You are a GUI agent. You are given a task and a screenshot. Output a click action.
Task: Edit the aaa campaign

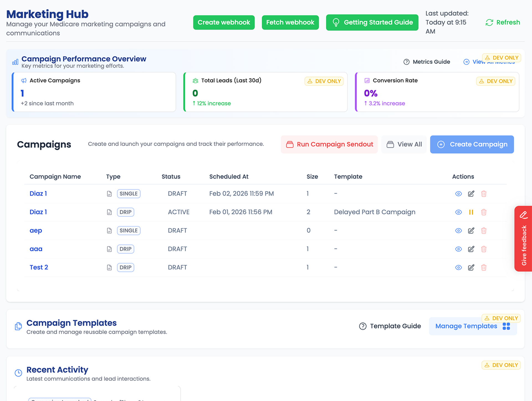coord(471,249)
